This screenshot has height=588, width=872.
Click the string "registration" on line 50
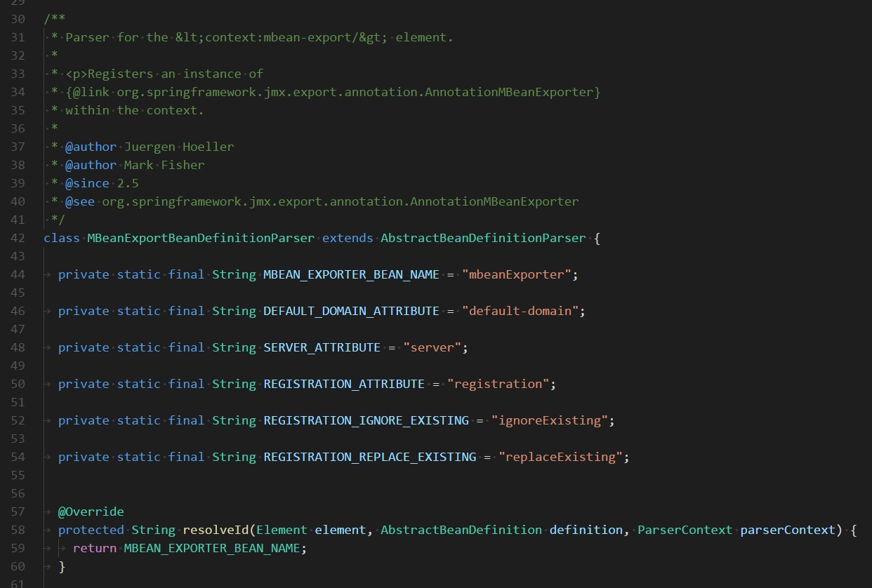click(498, 384)
